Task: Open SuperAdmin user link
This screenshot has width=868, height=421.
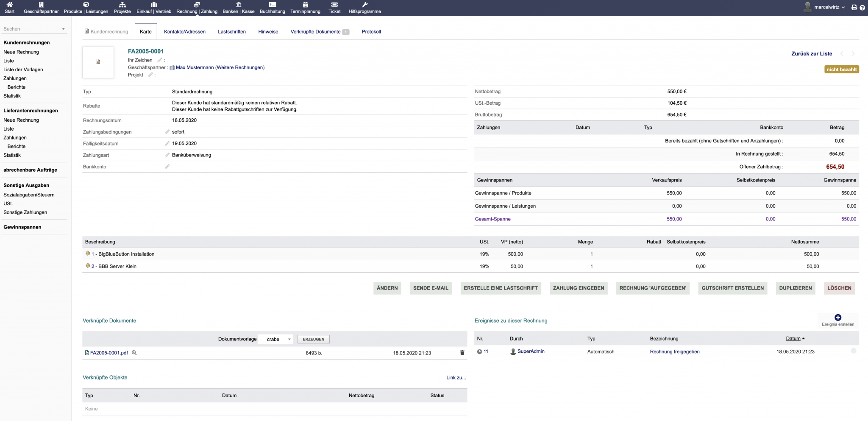Action: (x=531, y=351)
